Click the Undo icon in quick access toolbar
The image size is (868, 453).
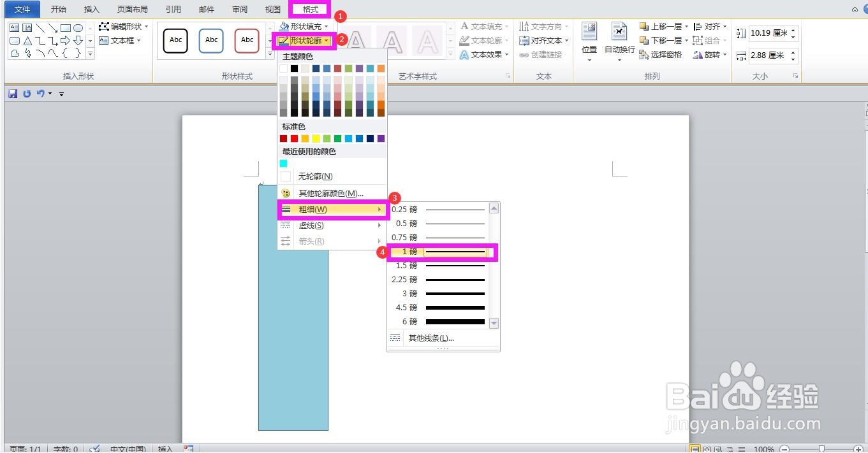[x=40, y=94]
